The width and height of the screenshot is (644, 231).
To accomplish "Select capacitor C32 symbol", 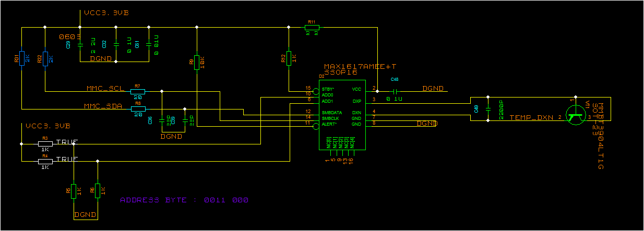I will (116, 45).
